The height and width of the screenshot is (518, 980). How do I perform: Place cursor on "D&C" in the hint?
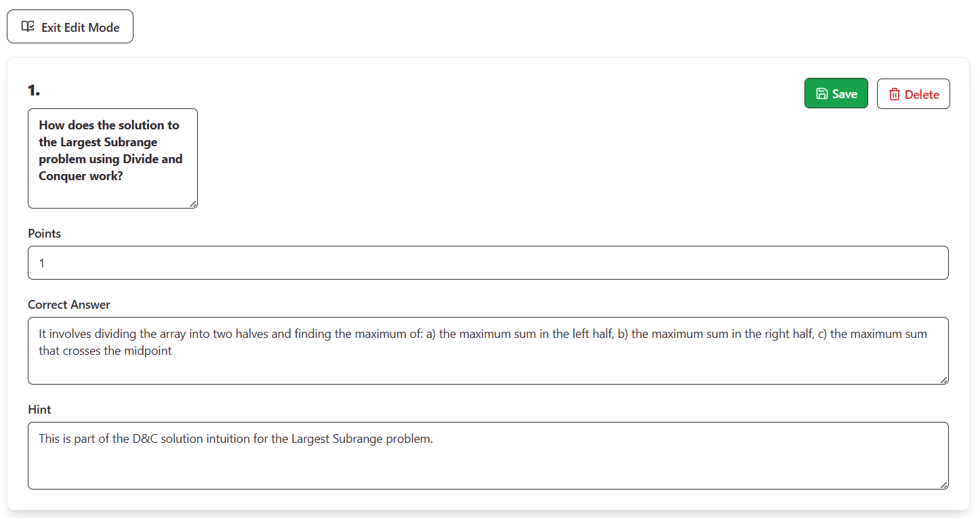point(145,439)
